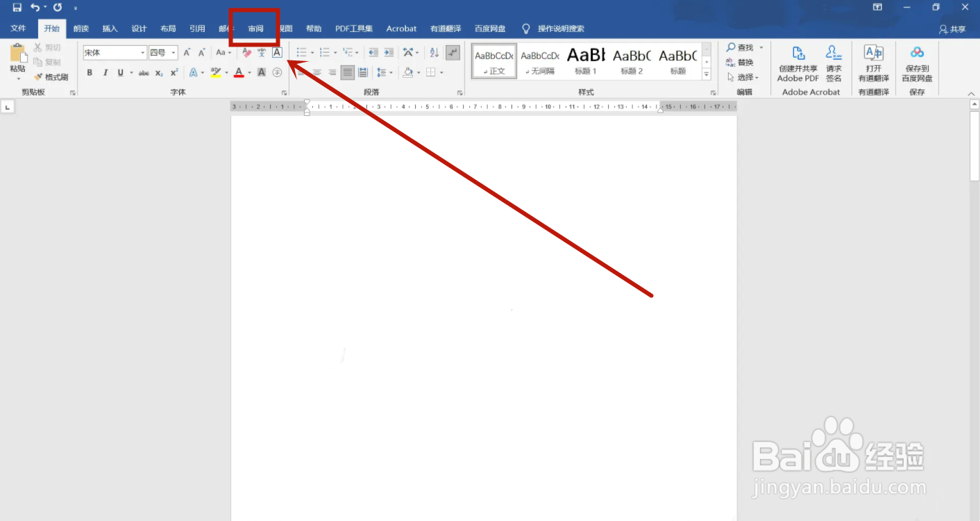Click Share (共享) button
Viewport: 980px width, 521px height.
point(952,28)
